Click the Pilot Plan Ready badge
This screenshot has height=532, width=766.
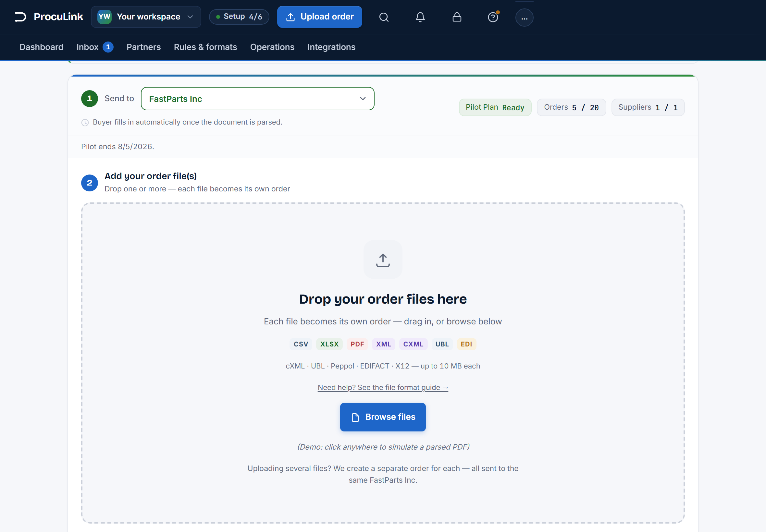[495, 107]
